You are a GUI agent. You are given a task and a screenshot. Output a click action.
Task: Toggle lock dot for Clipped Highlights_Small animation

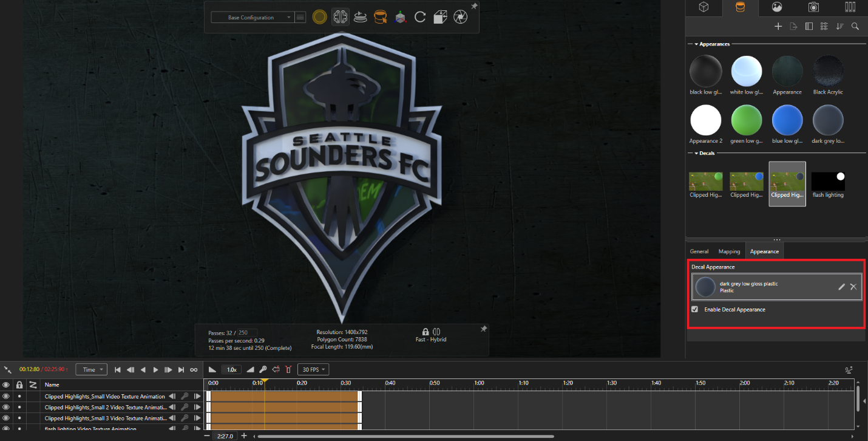click(19, 396)
